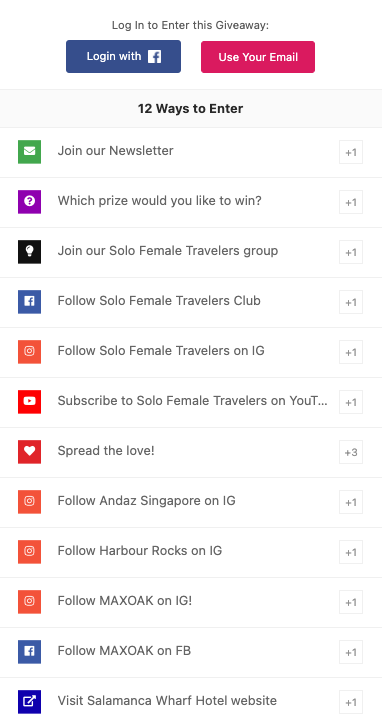Click the Instagram icon beside Andaz Singapore
The width and height of the screenshot is (382, 727).
pos(29,502)
